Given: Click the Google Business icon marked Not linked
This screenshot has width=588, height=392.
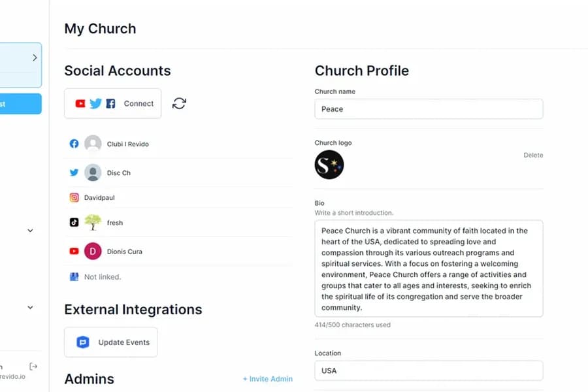Looking at the screenshot, I should [x=74, y=277].
